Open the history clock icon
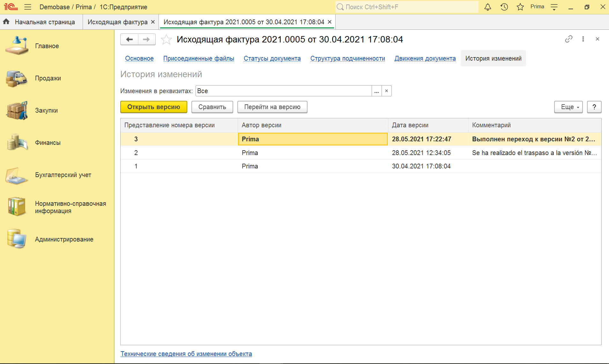 (x=504, y=7)
